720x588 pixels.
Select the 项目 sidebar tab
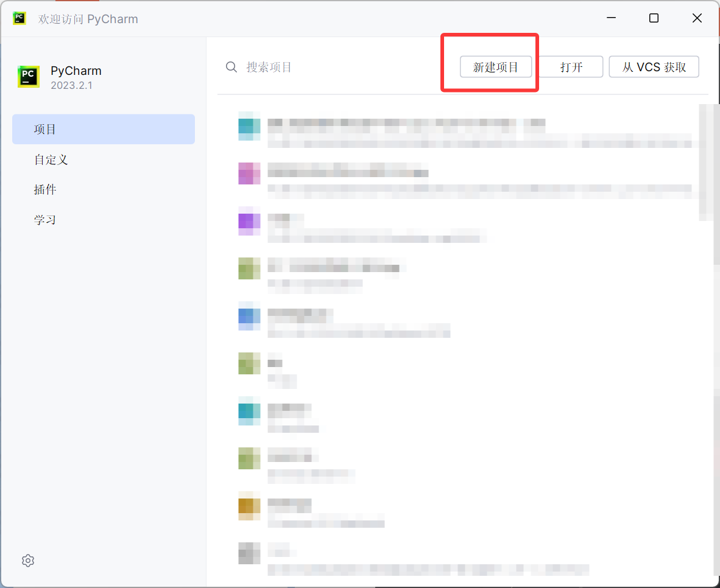click(104, 129)
